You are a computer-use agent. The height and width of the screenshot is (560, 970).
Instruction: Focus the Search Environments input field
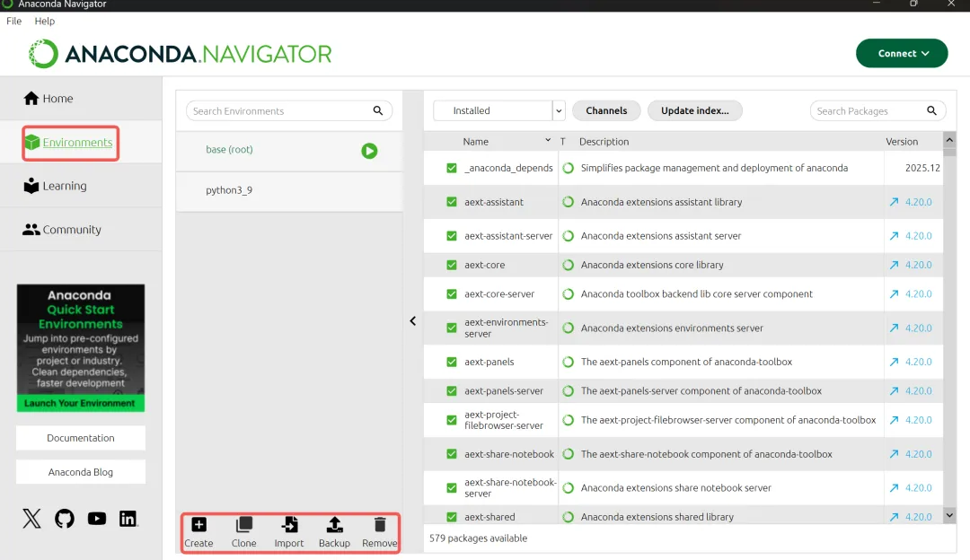[x=289, y=110]
